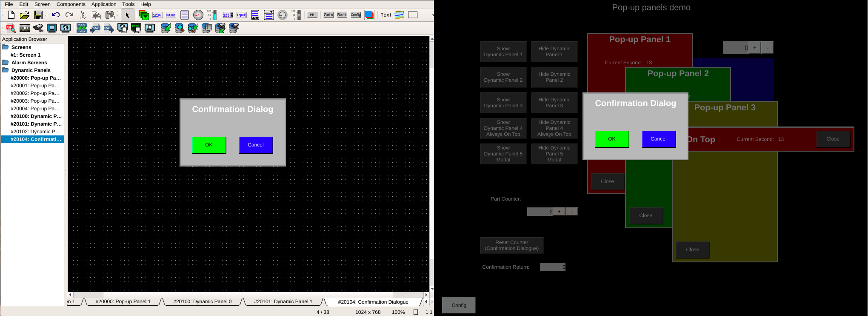Insert security camera component
The image size is (868, 316).
point(38,28)
